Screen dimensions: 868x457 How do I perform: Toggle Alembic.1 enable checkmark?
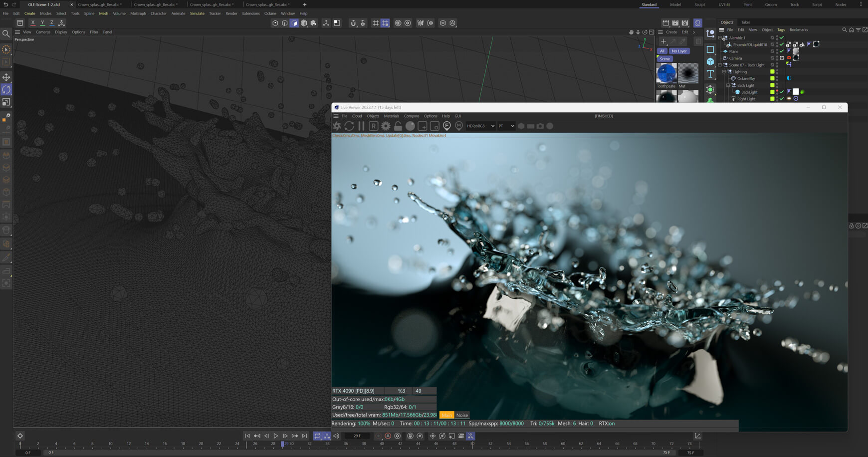click(782, 38)
